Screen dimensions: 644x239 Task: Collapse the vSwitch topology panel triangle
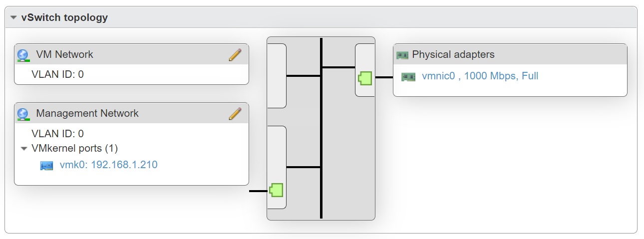click(13, 18)
